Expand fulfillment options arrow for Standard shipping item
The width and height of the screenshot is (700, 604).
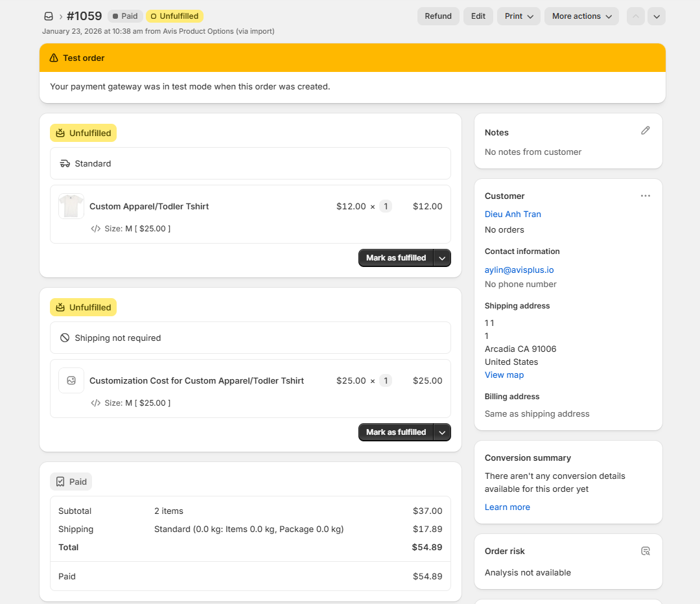(442, 258)
